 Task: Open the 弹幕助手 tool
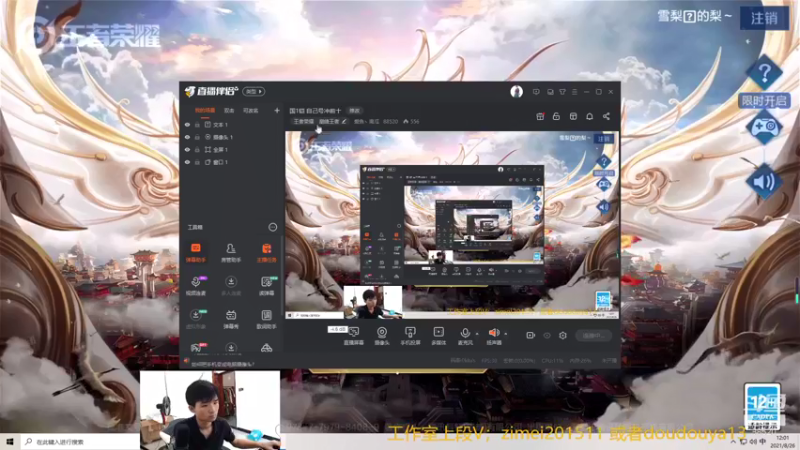tap(195, 253)
